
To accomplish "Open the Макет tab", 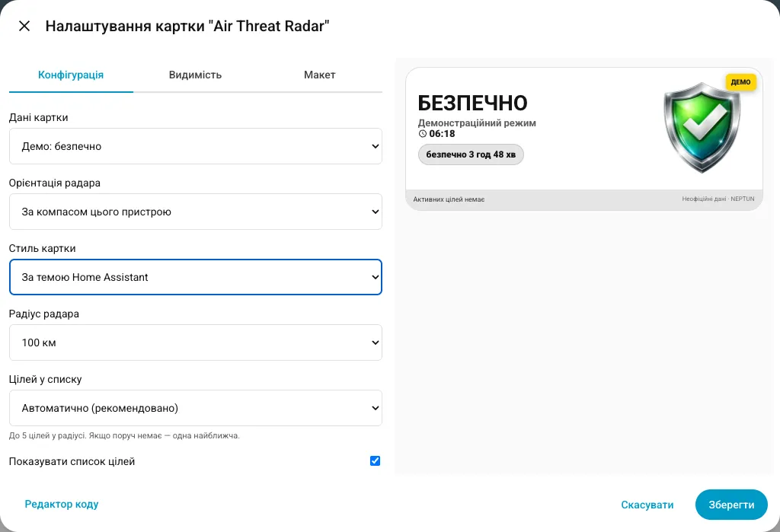I will tap(319, 75).
